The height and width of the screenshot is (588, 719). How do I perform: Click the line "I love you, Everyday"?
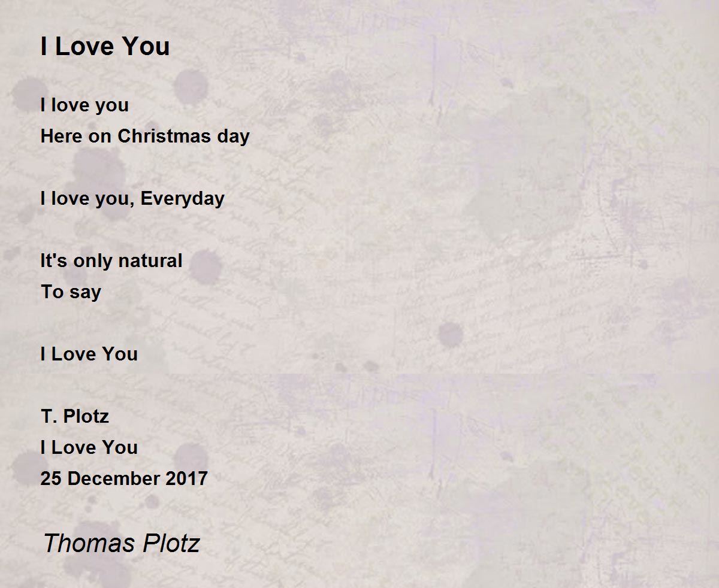click(132, 199)
